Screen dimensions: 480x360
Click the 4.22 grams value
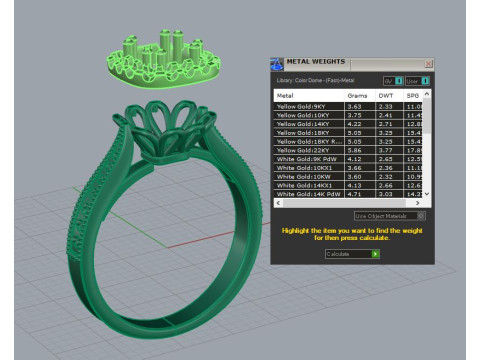(x=354, y=124)
